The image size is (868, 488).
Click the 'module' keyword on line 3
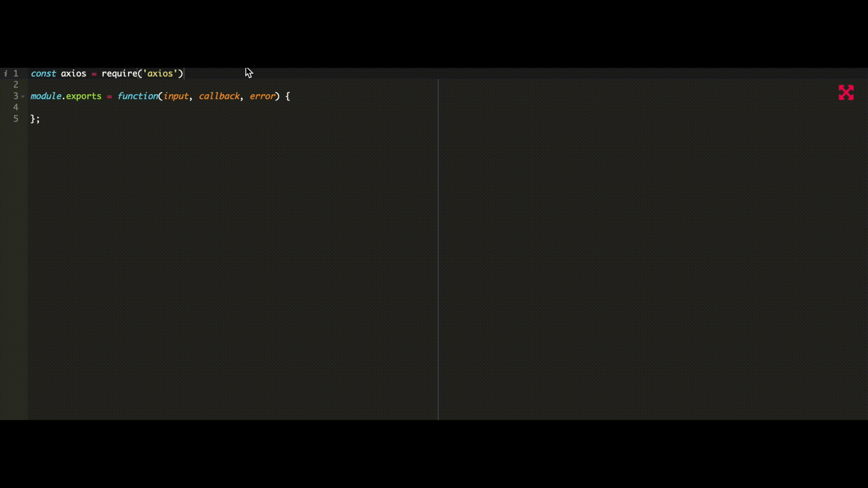click(46, 96)
